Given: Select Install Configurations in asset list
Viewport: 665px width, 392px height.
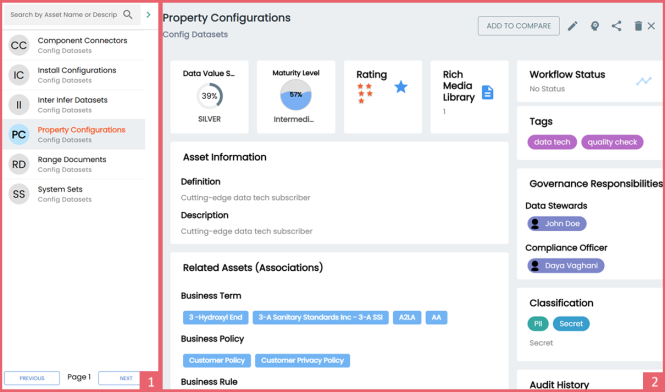Looking at the screenshot, I should 74,75.
